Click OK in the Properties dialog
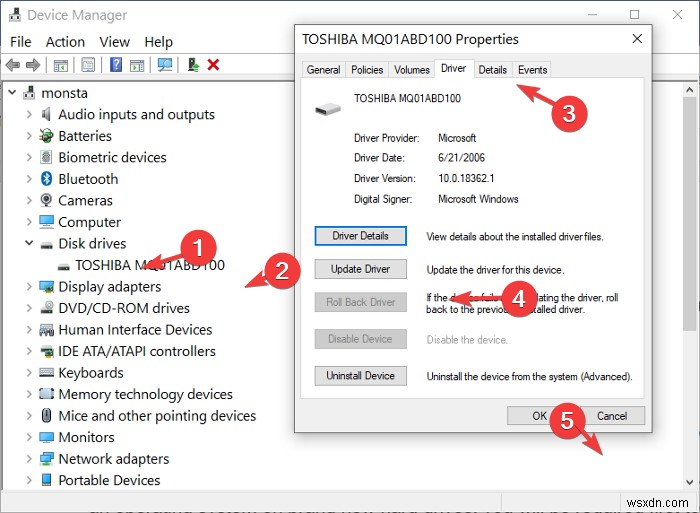The image size is (700, 513). (539, 416)
